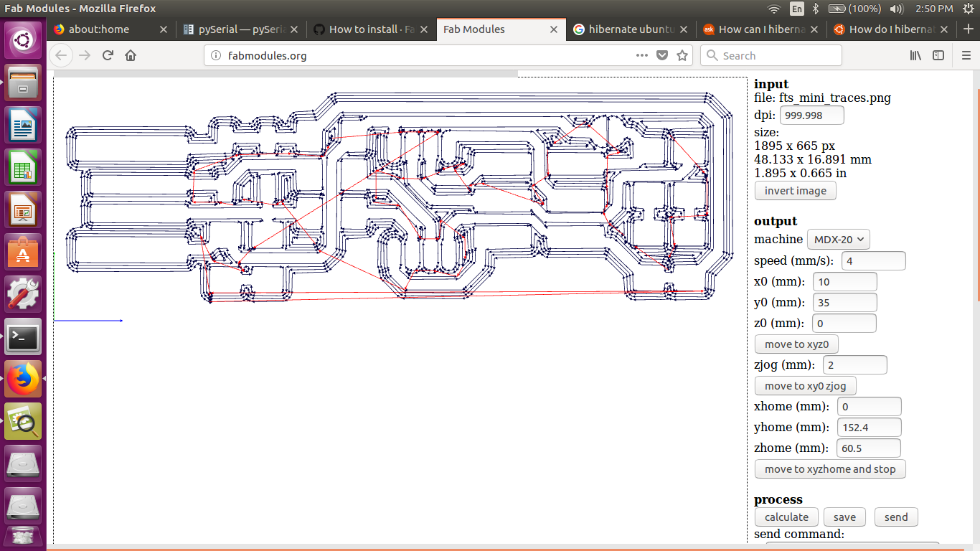
Task: Open System Settings from the dock
Action: pyautogui.click(x=24, y=294)
